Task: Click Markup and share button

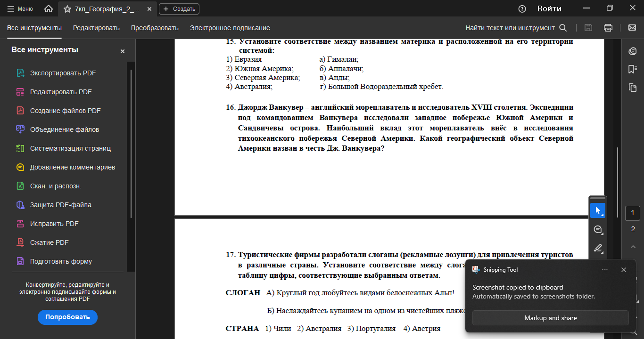Action: 550,318
